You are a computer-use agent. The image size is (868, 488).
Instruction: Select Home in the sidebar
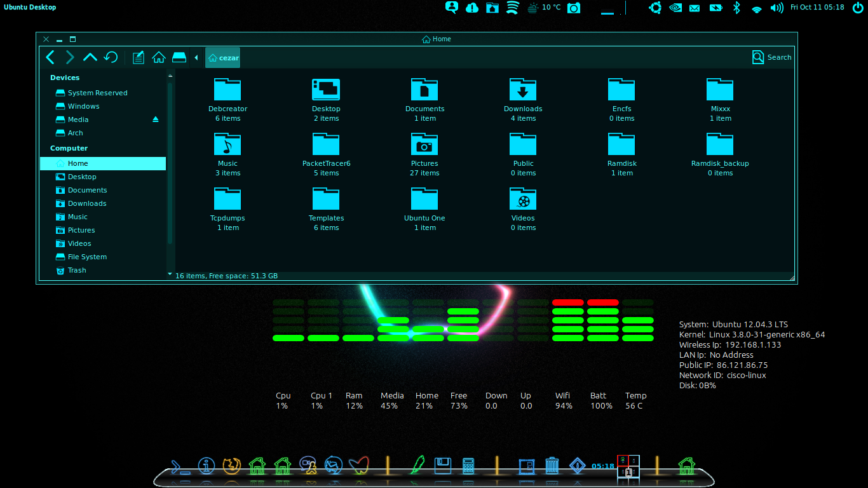click(103, 163)
